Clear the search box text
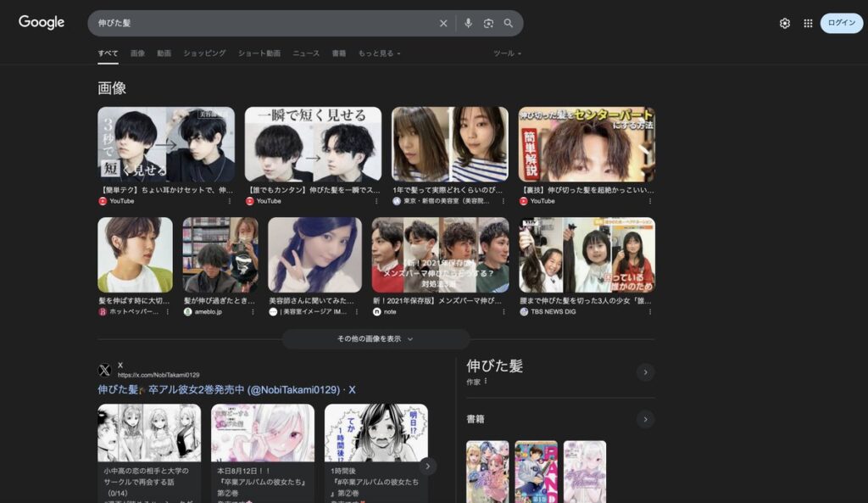Image resolution: width=868 pixels, height=503 pixels. [443, 24]
